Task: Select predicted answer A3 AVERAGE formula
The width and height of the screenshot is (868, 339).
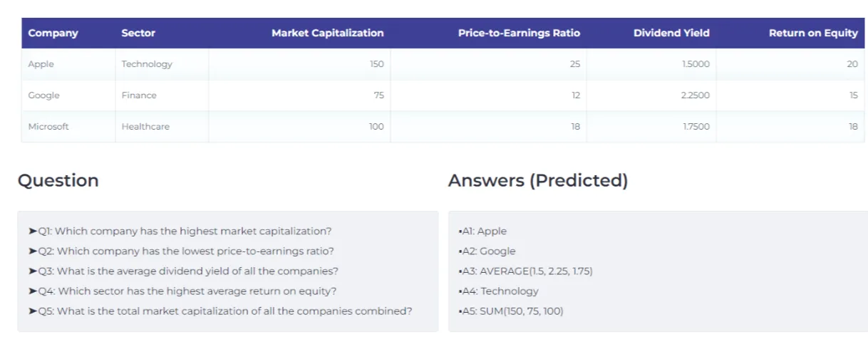Action: 526,271
